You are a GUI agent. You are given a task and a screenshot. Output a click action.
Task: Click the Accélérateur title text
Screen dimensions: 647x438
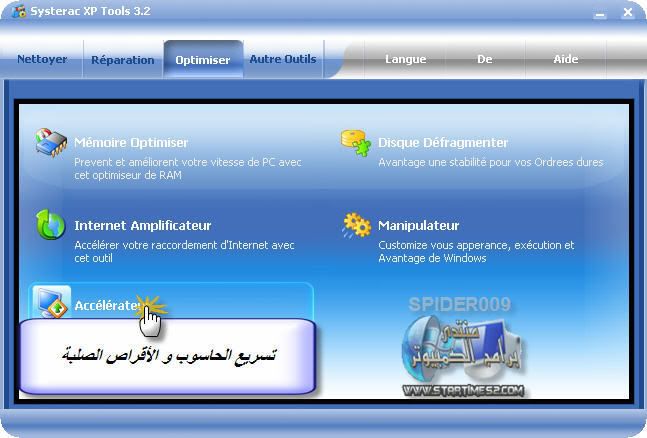point(108,305)
